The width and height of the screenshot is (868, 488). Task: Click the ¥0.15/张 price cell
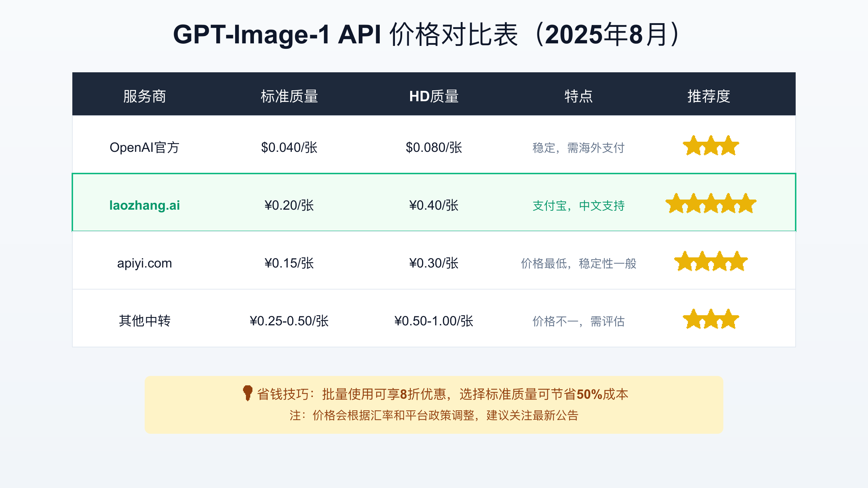289,263
